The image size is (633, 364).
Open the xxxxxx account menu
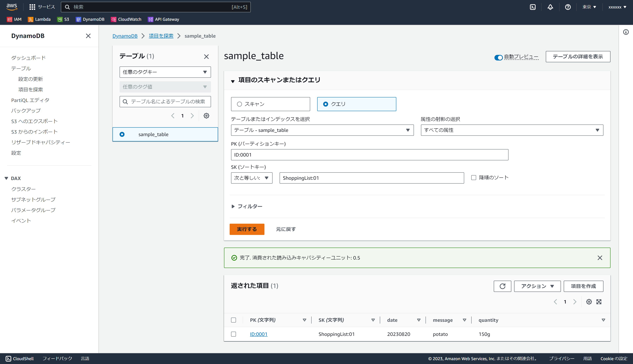[x=617, y=7]
